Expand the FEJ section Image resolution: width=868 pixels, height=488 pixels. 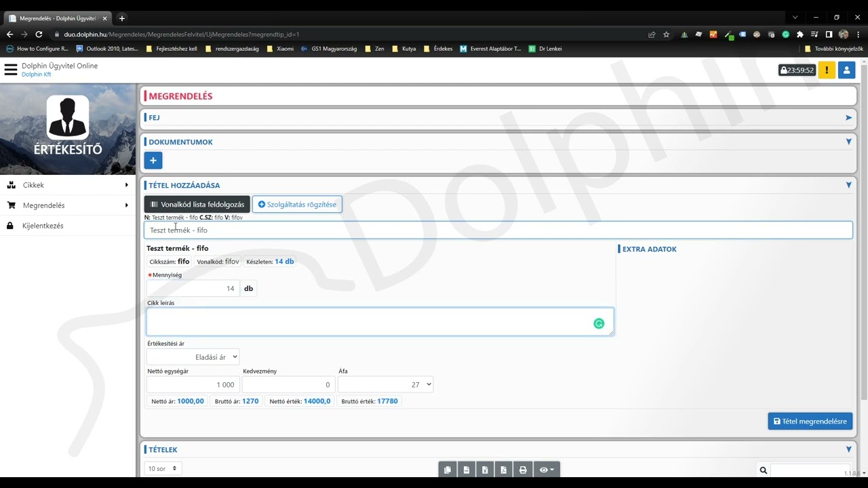(848, 118)
